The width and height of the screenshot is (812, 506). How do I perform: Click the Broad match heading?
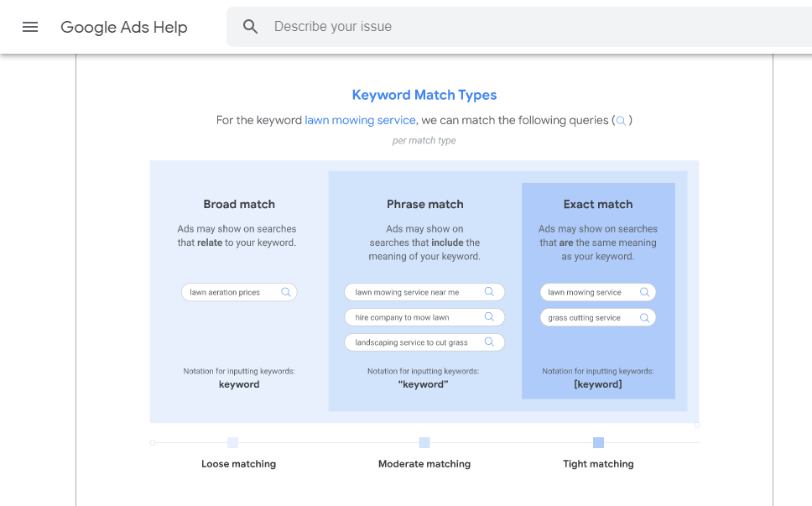click(239, 204)
